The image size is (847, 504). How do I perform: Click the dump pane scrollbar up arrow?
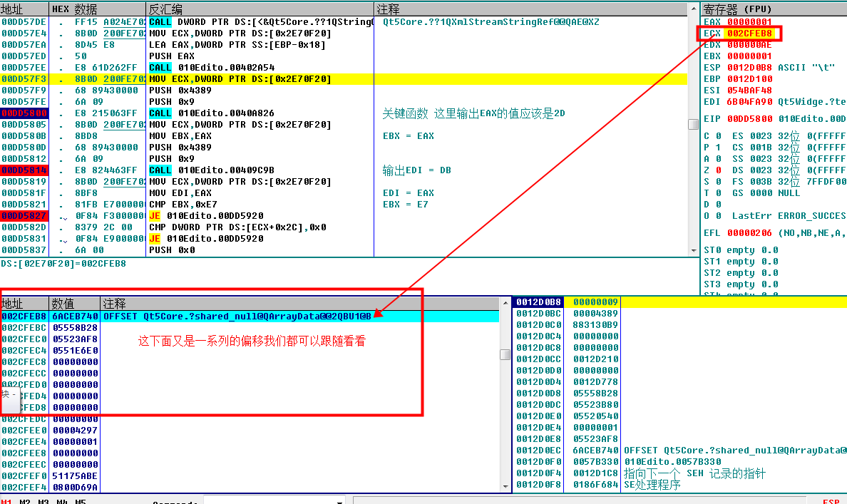click(x=505, y=303)
